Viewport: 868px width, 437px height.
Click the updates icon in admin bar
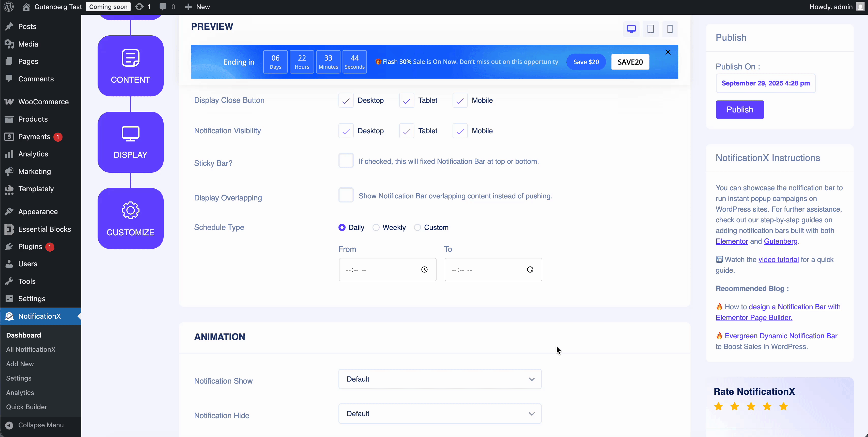pyautogui.click(x=139, y=7)
